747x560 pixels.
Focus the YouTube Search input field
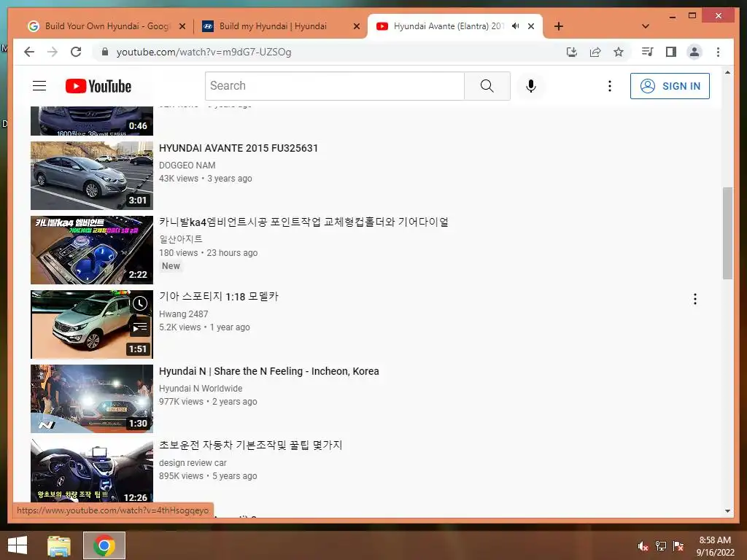point(334,86)
